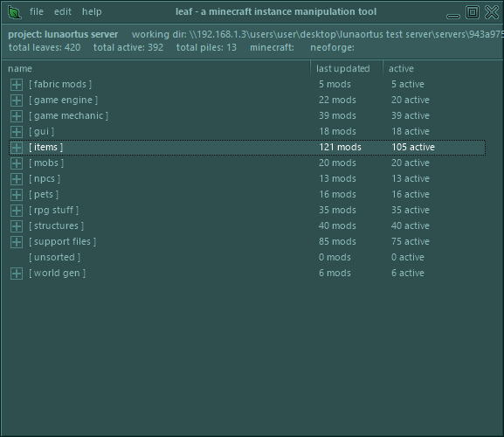504x437 pixels.
Task: Open the file menu
Action: [37, 11]
